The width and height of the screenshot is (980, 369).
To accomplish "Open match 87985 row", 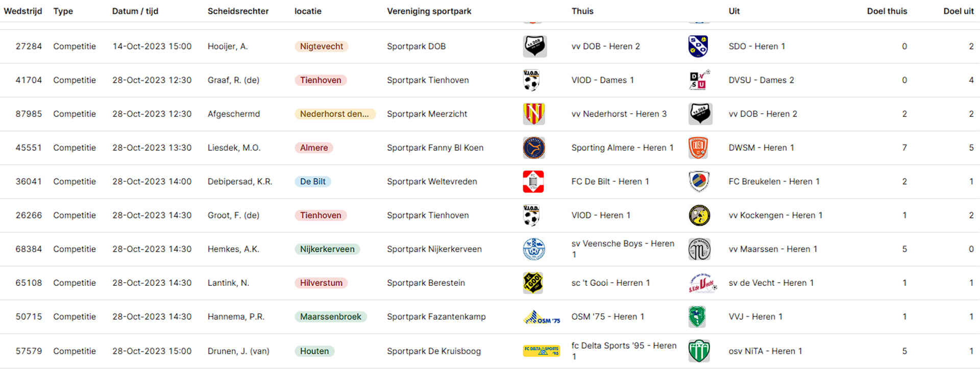I will pyautogui.click(x=490, y=114).
